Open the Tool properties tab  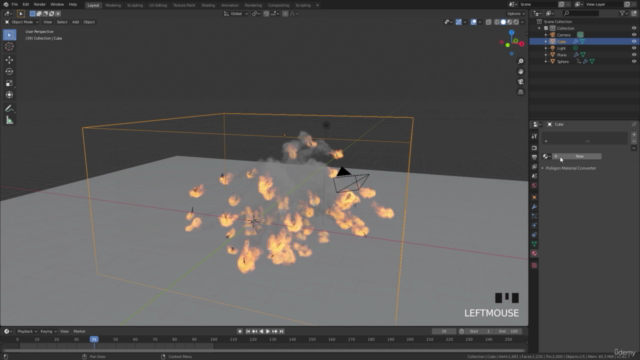pyautogui.click(x=534, y=136)
